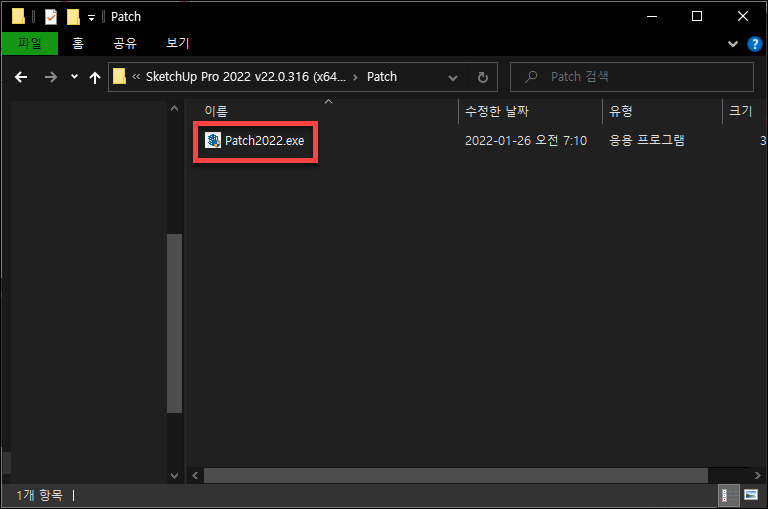The image size is (768, 509).
Task: Click the navigation pane scroll up arrow
Action: (x=174, y=108)
